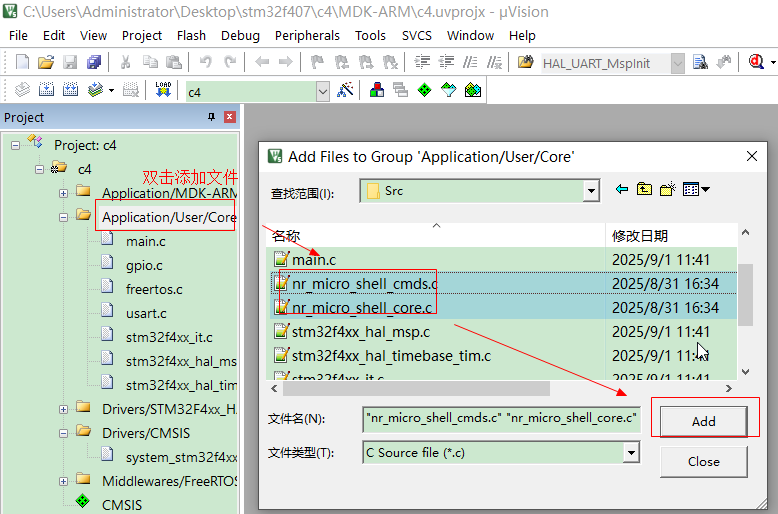Select freertos.c in project tree

pos(154,289)
